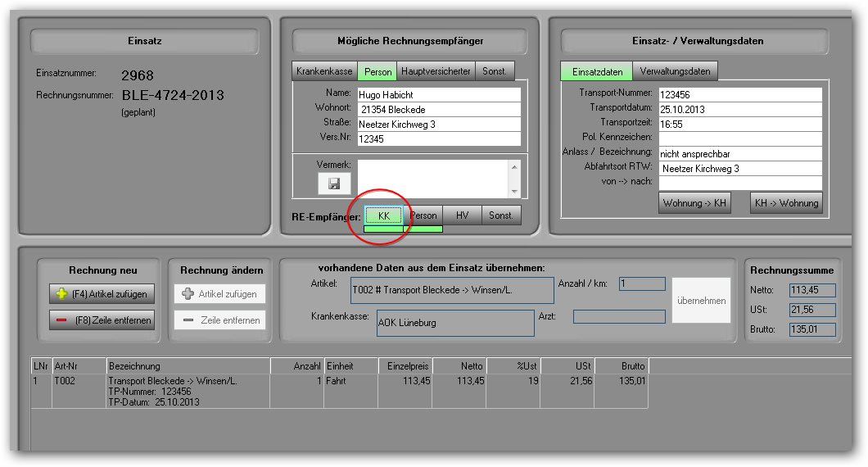
Task: Click into the Pol. Kennzeichen field
Action: 739,138
